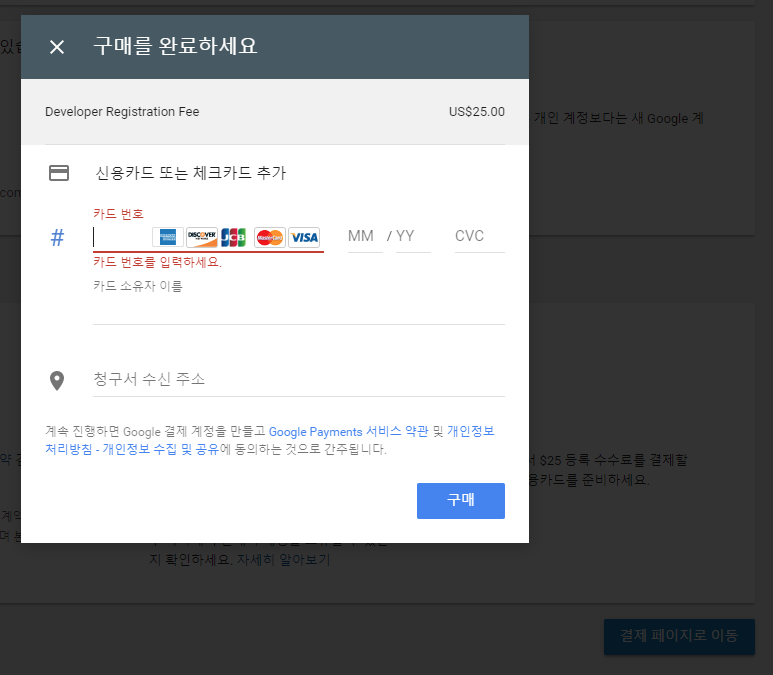
Task: Click the YY expiry year field
Action: point(413,237)
